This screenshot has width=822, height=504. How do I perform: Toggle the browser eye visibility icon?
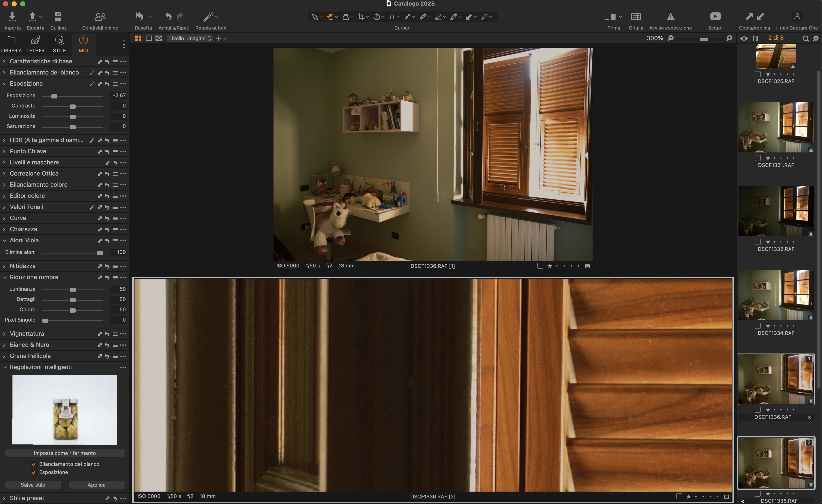click(x=744, y=38)
